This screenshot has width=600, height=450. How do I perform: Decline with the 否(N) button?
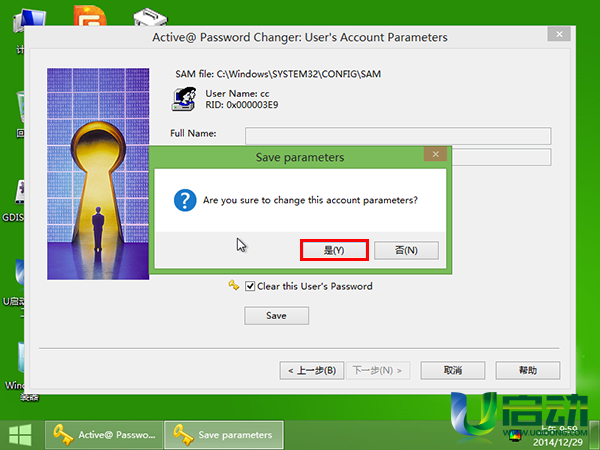point(406,250)
